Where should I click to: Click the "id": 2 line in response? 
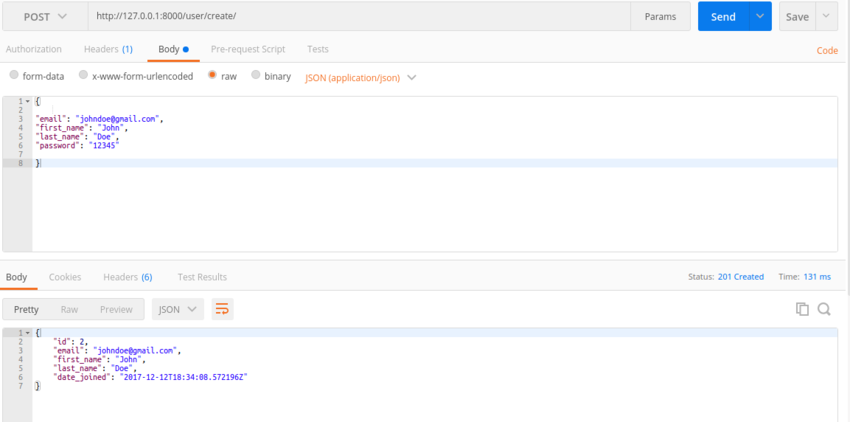click(70, 341)
